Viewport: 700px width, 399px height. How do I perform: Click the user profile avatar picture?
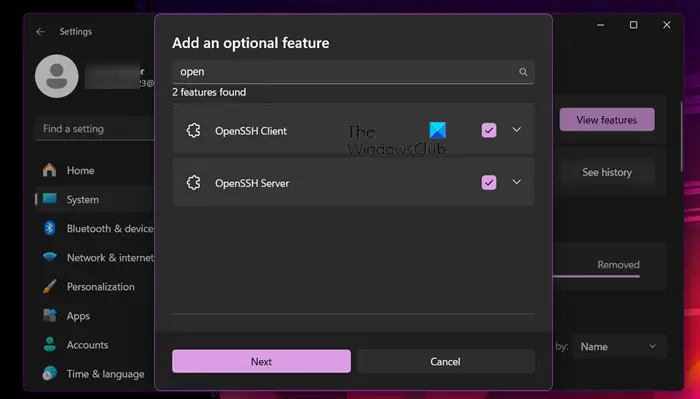[57, 76]
